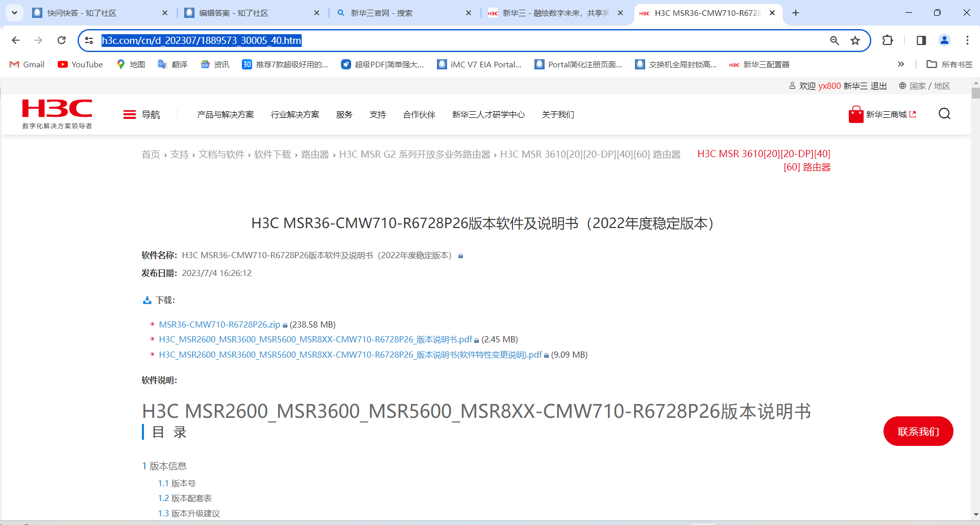Open the 服务 menu

[x=344, y=115]
